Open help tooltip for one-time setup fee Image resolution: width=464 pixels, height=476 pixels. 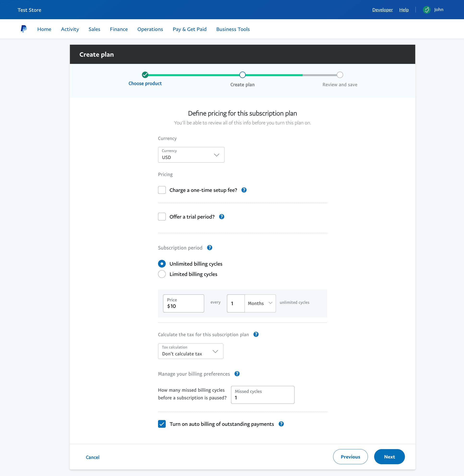[244, 190]
